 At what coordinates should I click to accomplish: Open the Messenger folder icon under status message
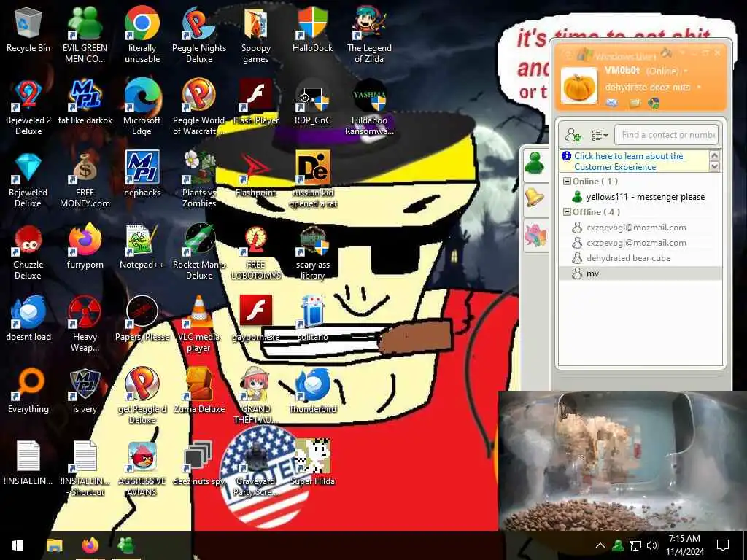[x=635, y=103]
